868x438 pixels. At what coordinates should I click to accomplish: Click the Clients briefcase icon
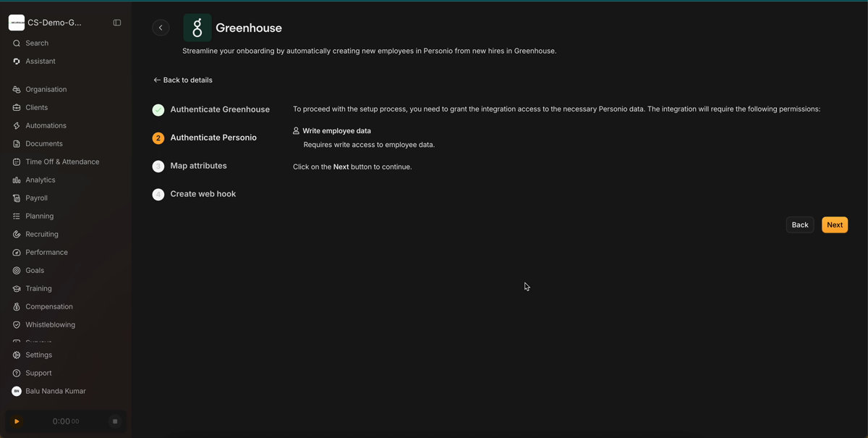pyautogui.click(x=17, y=108)
